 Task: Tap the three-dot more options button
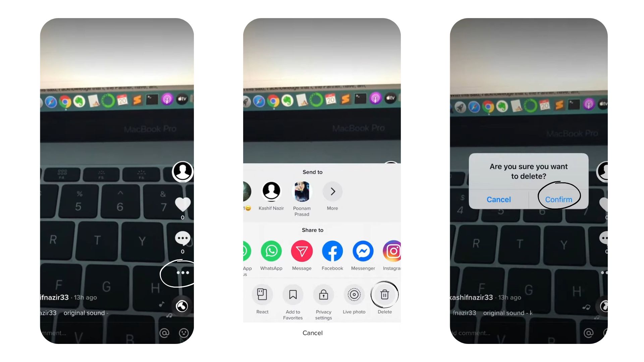183,272
